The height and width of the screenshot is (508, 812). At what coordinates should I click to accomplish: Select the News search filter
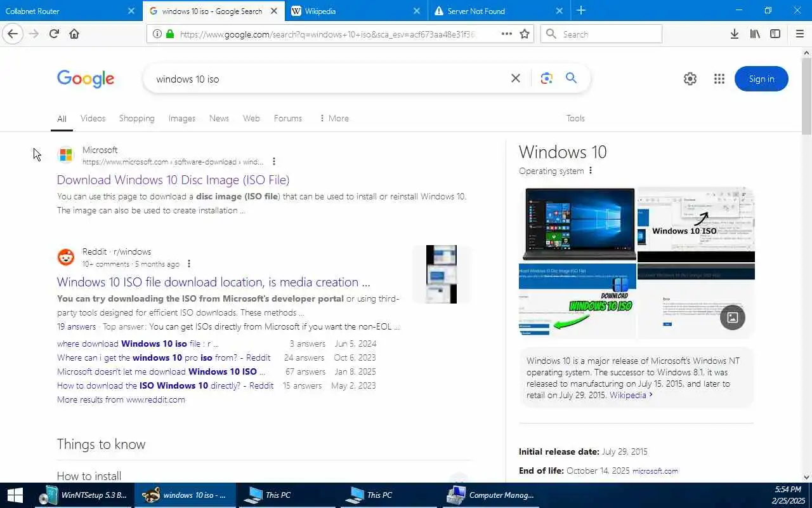[219, 118]
